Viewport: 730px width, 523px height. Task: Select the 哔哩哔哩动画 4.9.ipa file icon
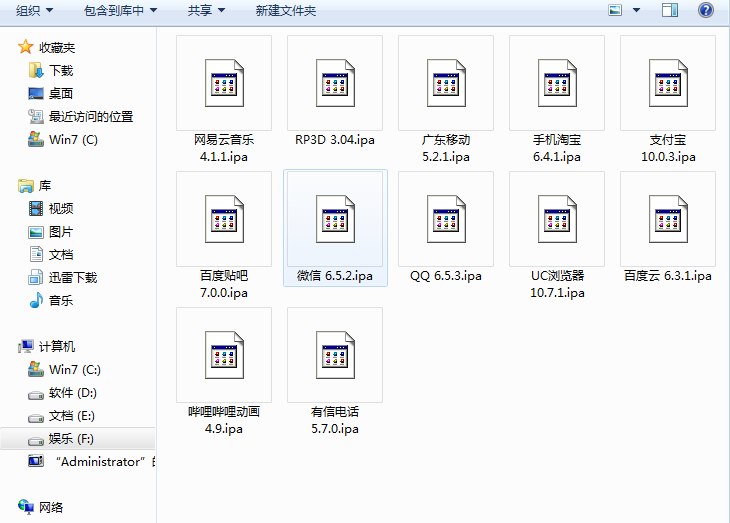[x=224, y=355]
